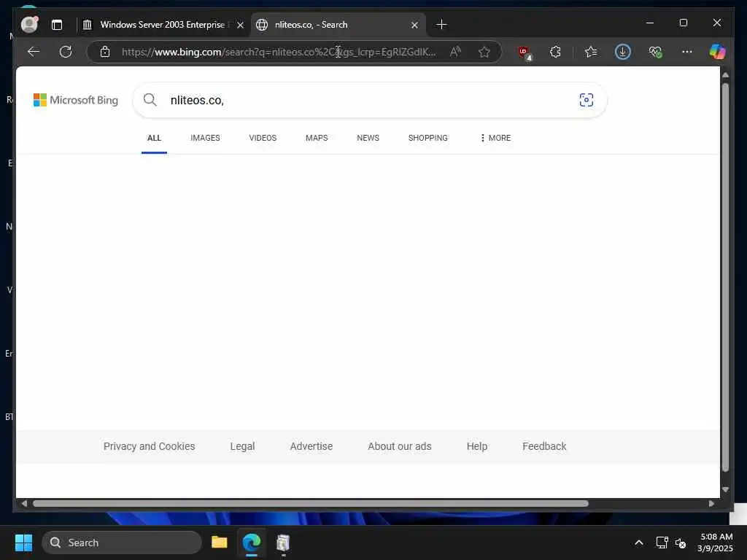
Task: Go to Microsoft Bing home logo
Action: tap(76, 100)
